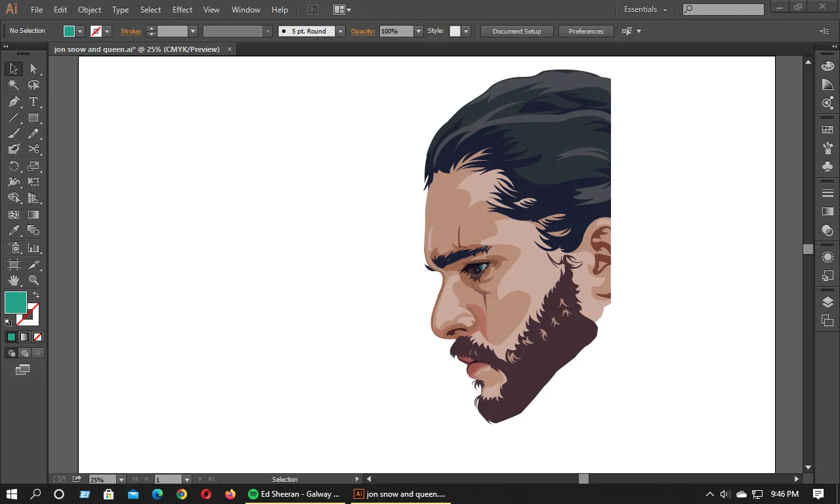Open the Essentials workspace switcher
The image size is (840, 504).
645,9
